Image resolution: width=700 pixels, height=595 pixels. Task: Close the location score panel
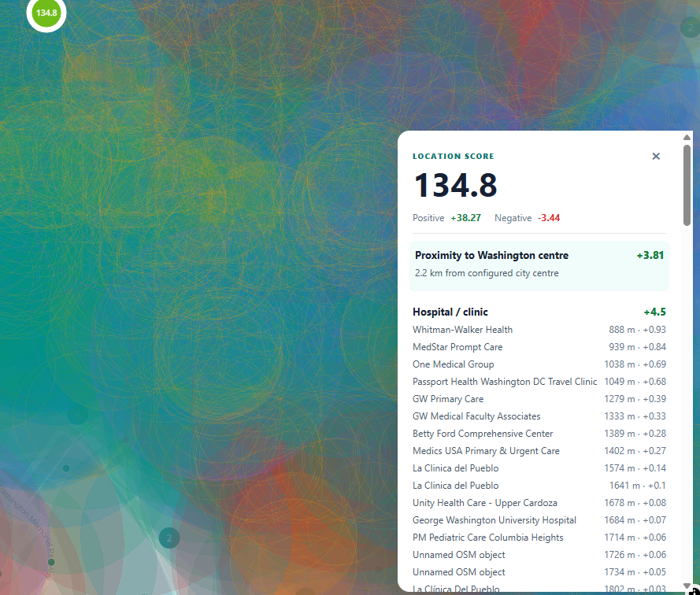coord(655,156)
